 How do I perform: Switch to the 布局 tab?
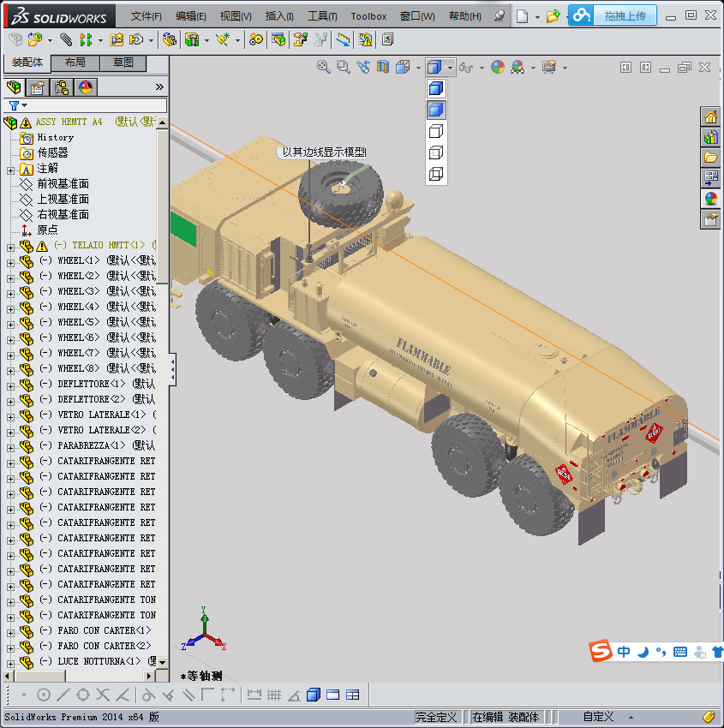(75, 63)
